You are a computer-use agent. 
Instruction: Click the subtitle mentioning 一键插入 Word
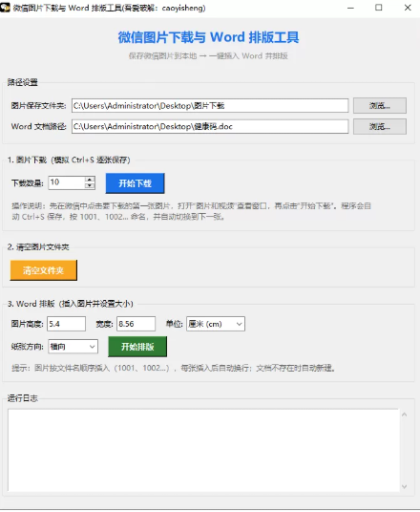208,55
